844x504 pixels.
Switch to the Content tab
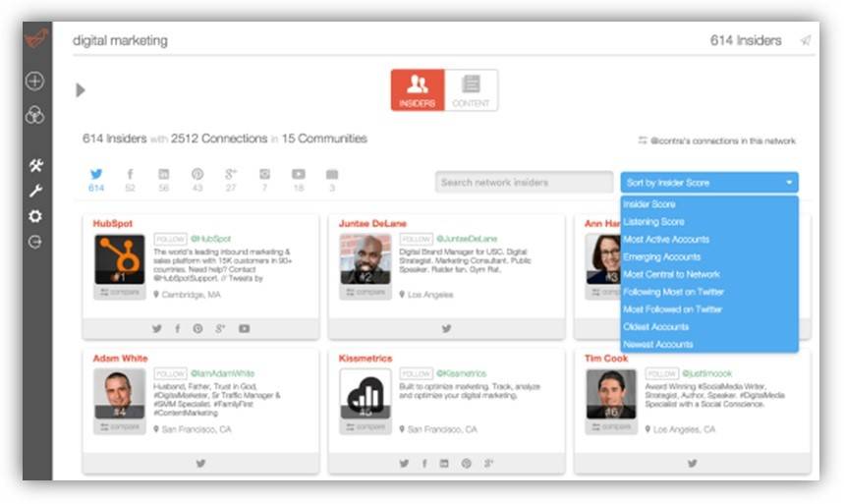coord(471,90)
